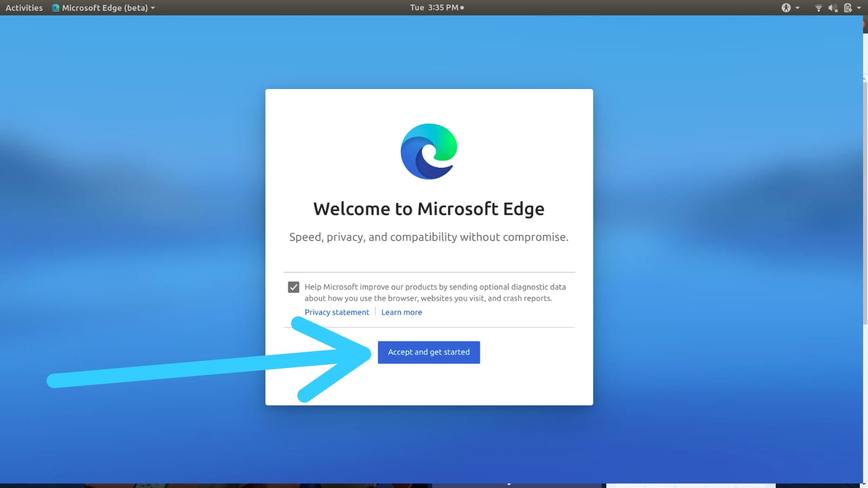Viewport: 868px width, 488px height.
Task: Open the Learn more link
Action: [401, 312]
